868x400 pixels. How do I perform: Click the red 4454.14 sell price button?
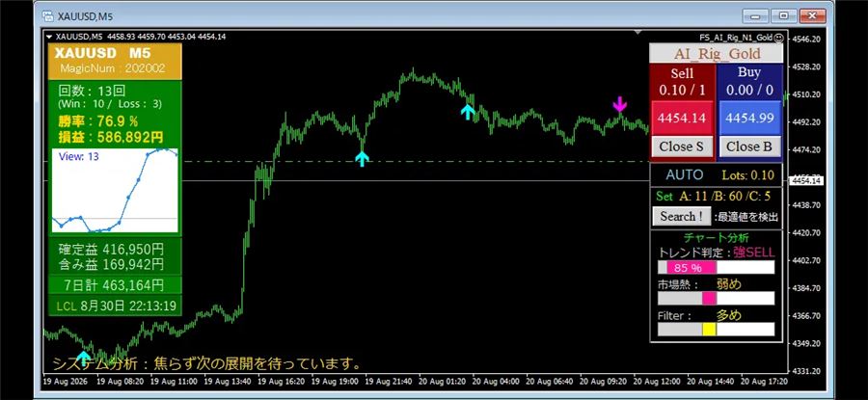point(682,118)
